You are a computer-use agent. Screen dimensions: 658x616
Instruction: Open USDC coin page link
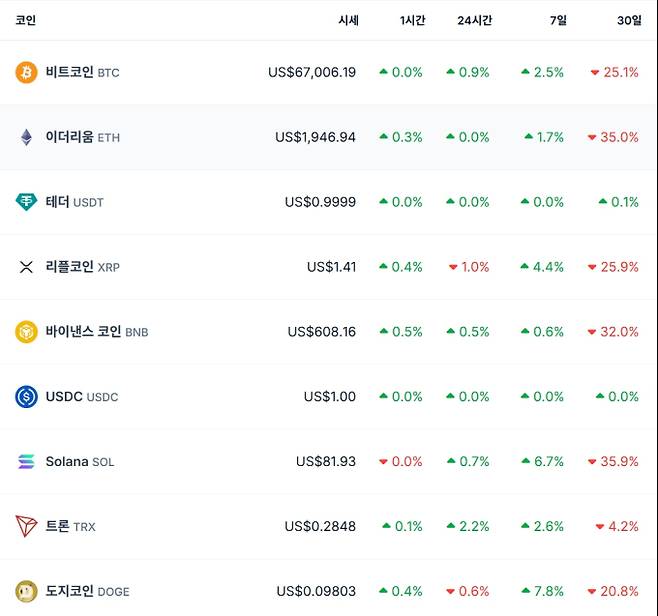82,397
